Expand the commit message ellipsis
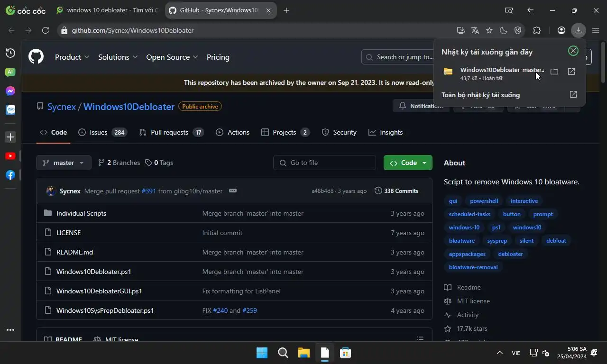 click(233, 191)
